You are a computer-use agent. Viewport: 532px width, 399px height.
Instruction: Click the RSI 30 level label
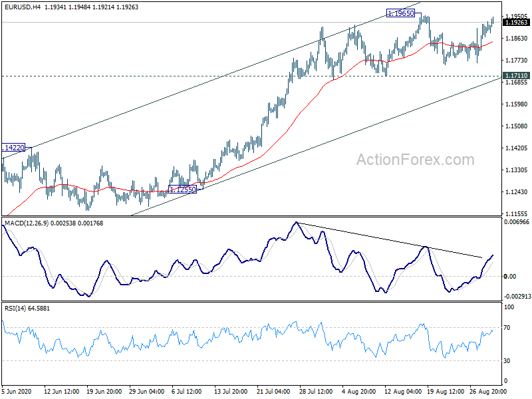(x=507, y=361)
